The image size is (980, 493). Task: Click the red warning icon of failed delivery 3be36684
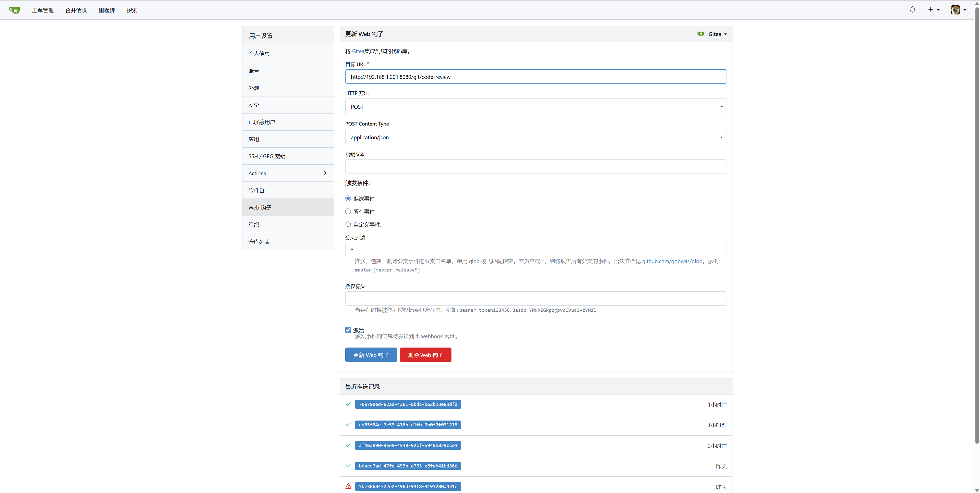coord(348,486)
